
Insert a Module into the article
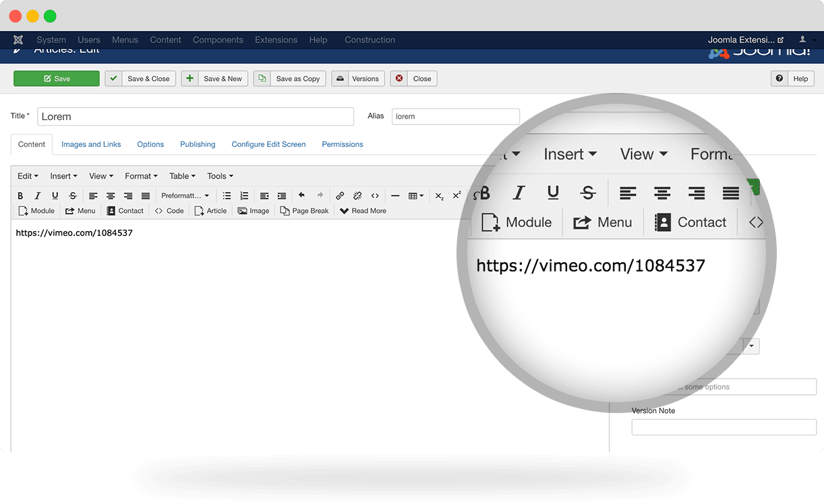point(36,211)
